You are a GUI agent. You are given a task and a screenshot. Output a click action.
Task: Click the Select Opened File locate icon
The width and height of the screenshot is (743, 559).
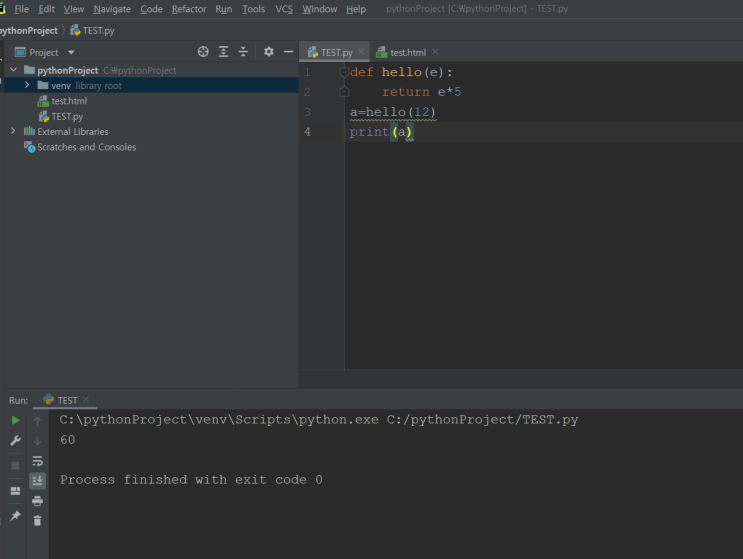point(203,52)
